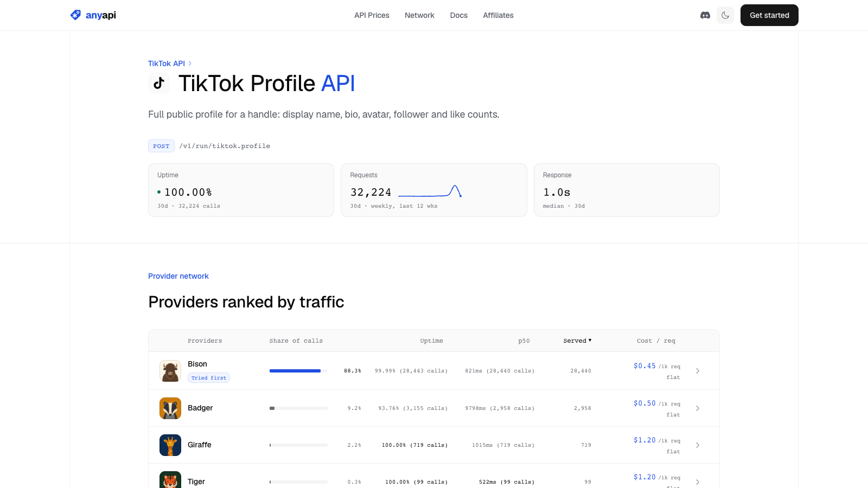The image size is (868, 488).
Task: Click the Provider network label
Action: [178, 276]
